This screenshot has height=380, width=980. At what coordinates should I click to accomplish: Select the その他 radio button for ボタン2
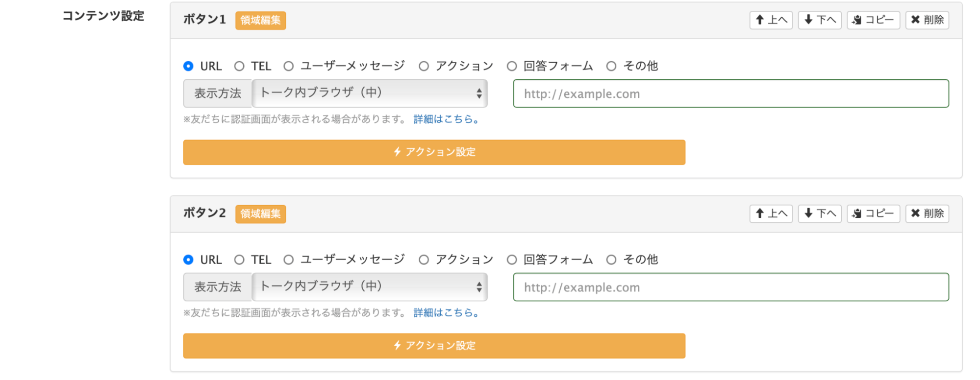611,260
